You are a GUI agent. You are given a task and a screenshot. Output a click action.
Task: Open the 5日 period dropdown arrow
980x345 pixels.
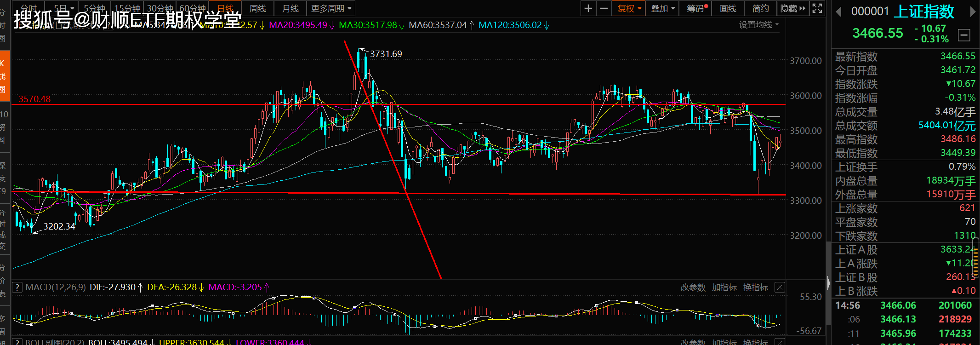[x=72, y=8]
